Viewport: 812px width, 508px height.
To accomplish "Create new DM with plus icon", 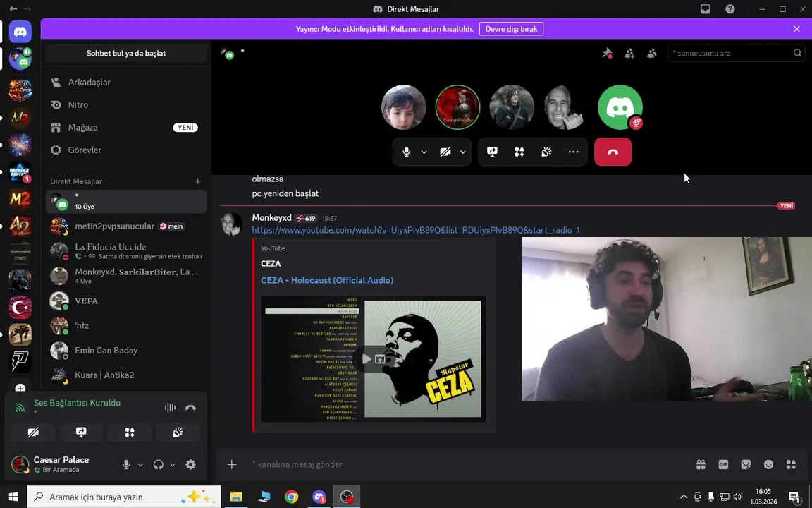I will coord(198,181).
